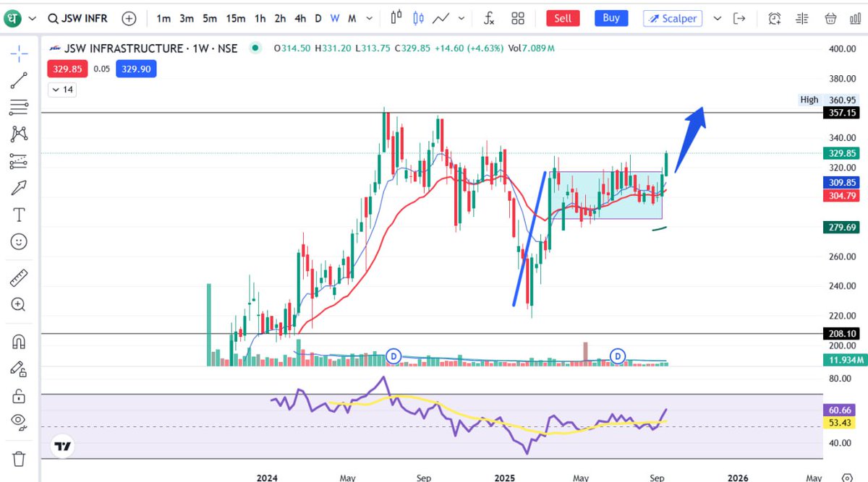Choose the 4h timeframe
Viewport: 868px width, 482px height.
coord(300,18)
